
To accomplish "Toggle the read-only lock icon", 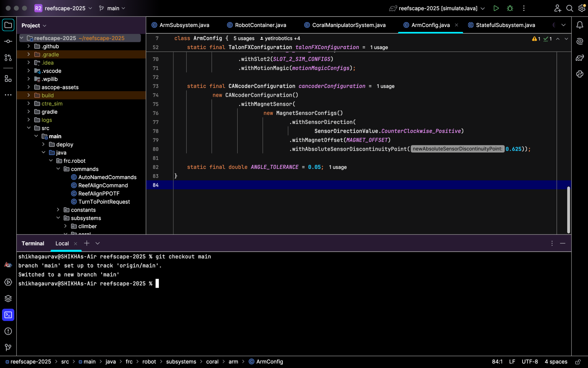I will (578, 362).
